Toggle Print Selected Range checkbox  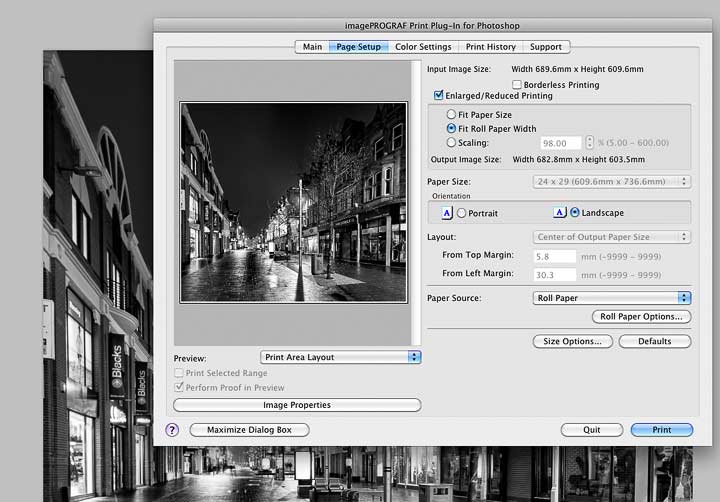pos(179,372)
